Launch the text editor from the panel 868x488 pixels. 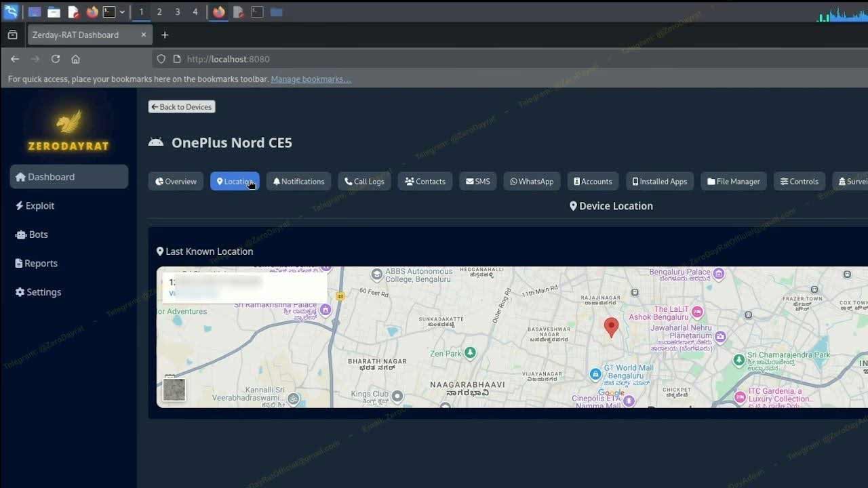(x=73, y=12)
